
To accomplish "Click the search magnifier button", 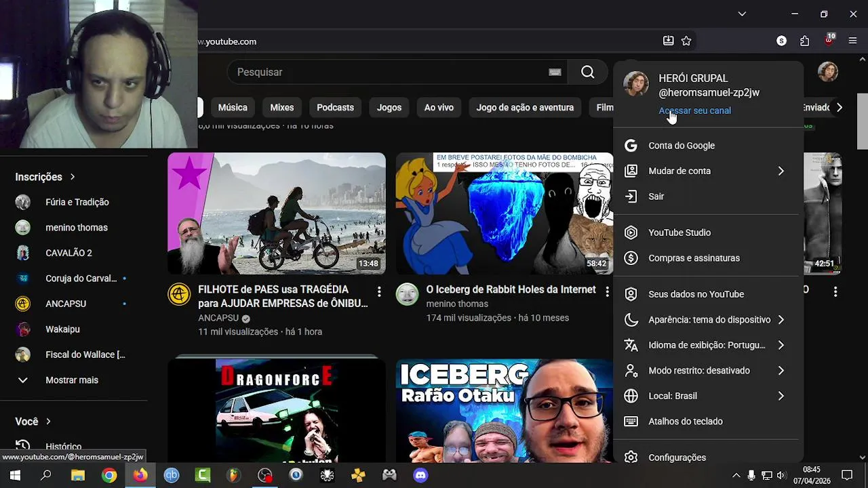I will coord(588,72).
